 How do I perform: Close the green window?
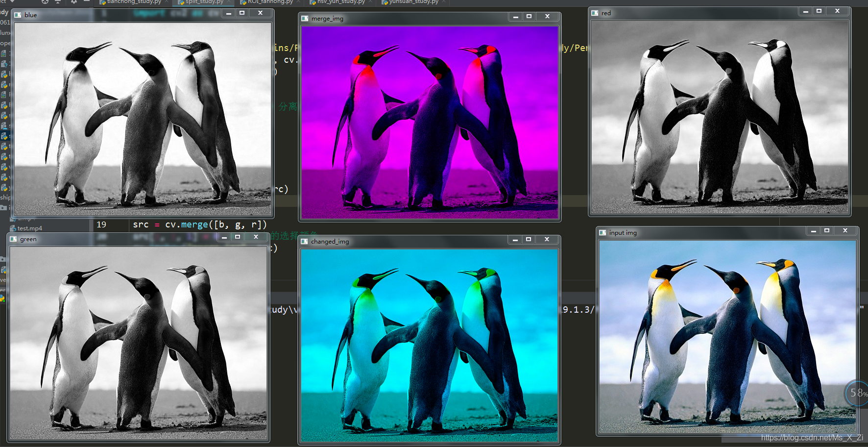(x=256, y=237)
